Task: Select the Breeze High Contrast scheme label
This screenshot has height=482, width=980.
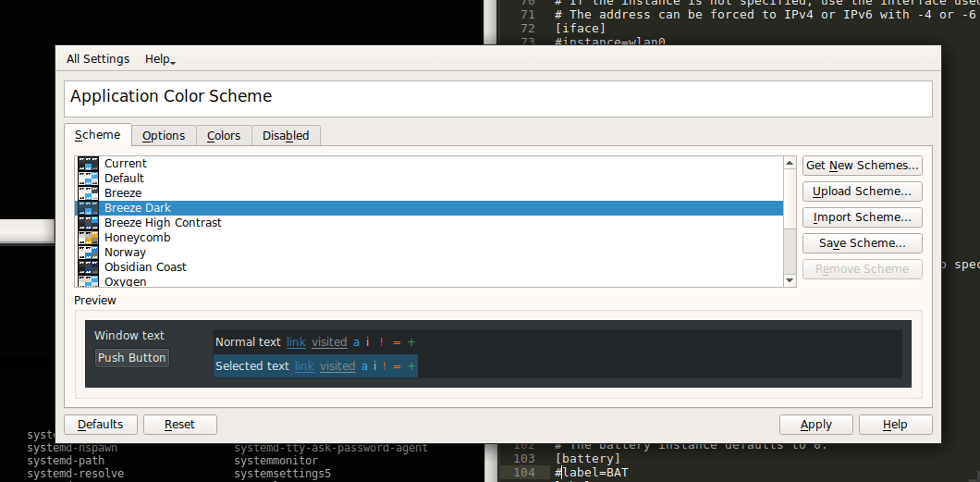Action: (x=163, y=223)
